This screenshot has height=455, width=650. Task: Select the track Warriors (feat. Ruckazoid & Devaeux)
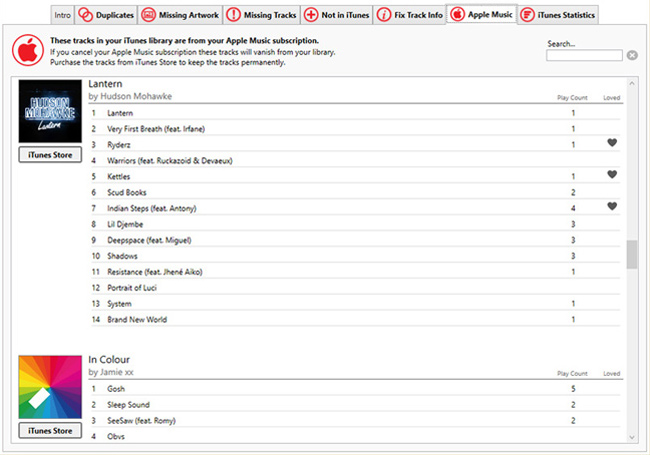coord(355,160)
